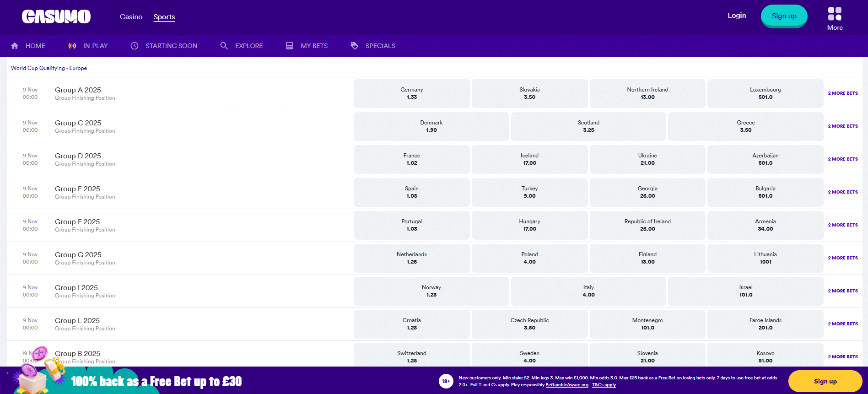Open BeGambleAware.org link

[x=567, y=385]
